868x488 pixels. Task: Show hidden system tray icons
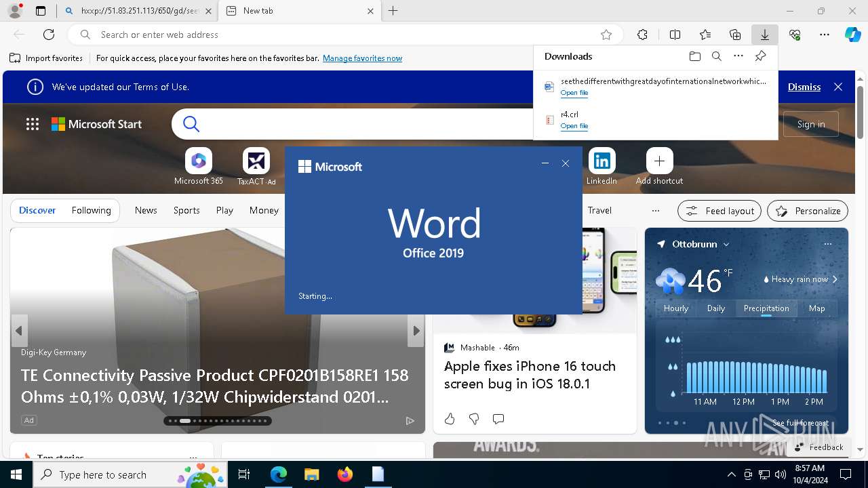pyautogui.click(x=731, y=474)
